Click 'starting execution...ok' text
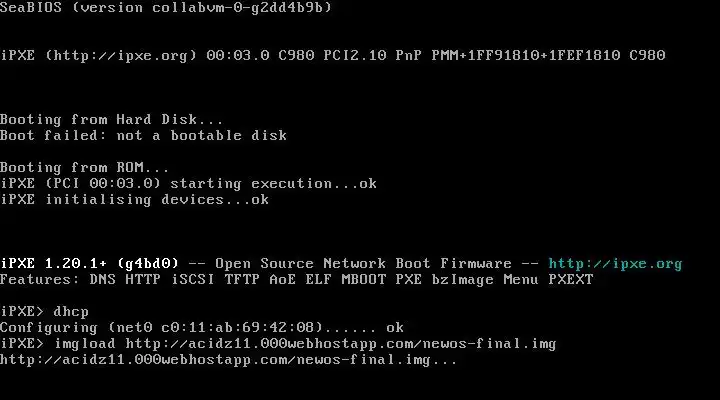Image resolution: width=720 pixels, height=400 pixels. 273,183
